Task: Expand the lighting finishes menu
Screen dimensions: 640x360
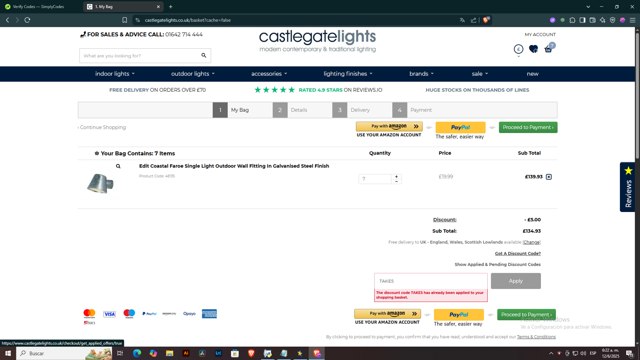Action: coord(348,74)
